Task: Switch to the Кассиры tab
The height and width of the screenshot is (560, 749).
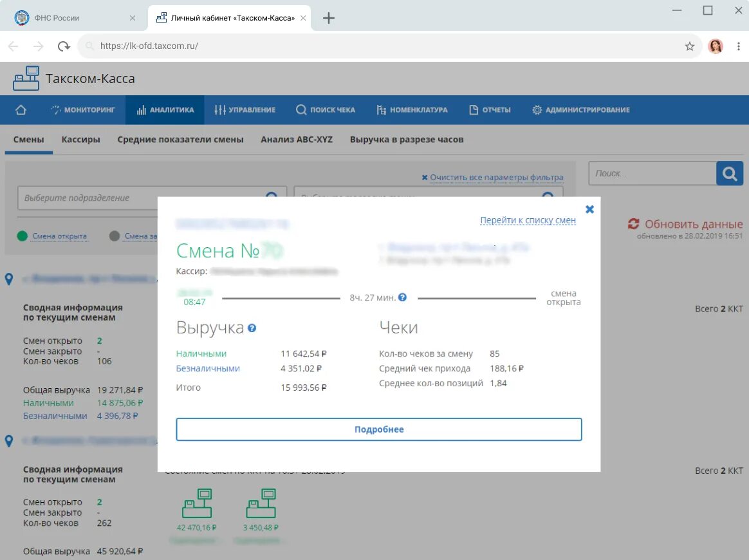Action: [80, 140]
